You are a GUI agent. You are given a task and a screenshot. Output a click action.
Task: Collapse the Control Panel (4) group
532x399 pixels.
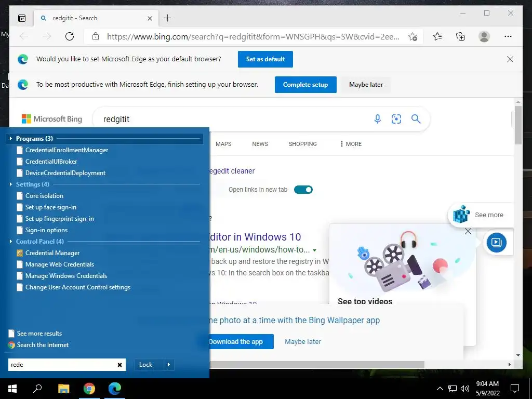[11, 241]
